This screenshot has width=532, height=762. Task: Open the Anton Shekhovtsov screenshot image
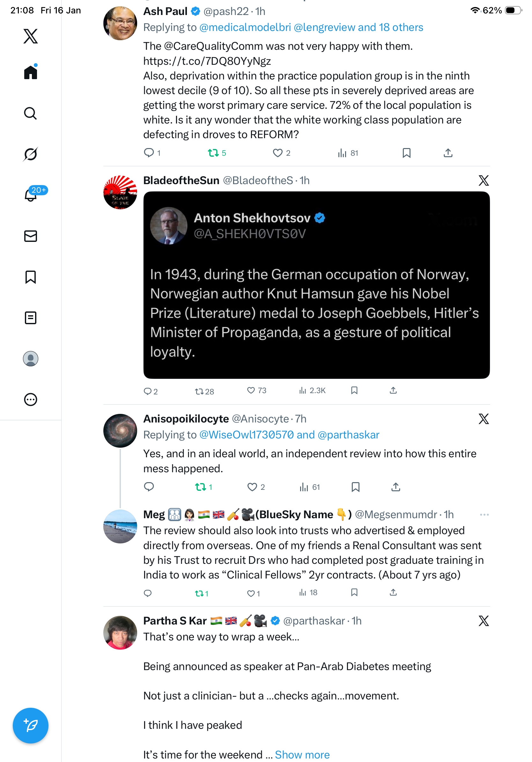coord(316,285)
